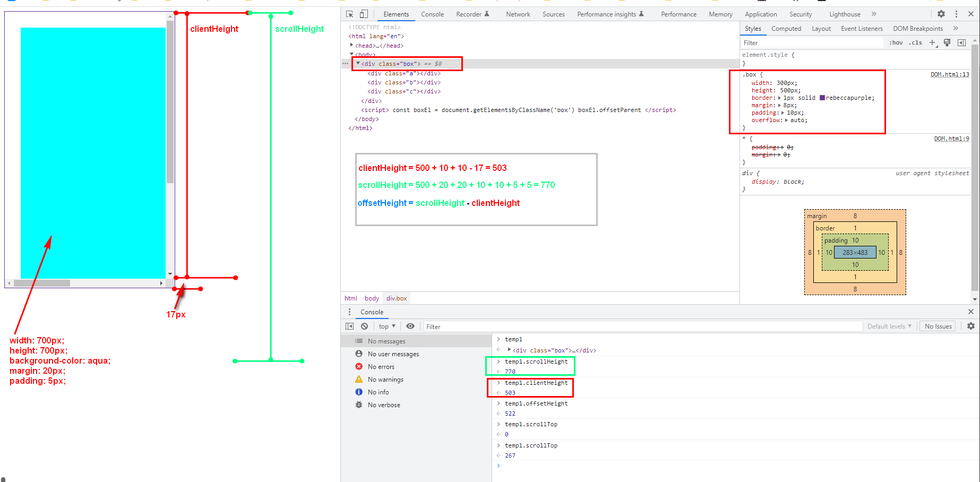Viewport: 980px width, 482px height.
Task: Toggle the console sidebar
Action: (x=349, y=326)
